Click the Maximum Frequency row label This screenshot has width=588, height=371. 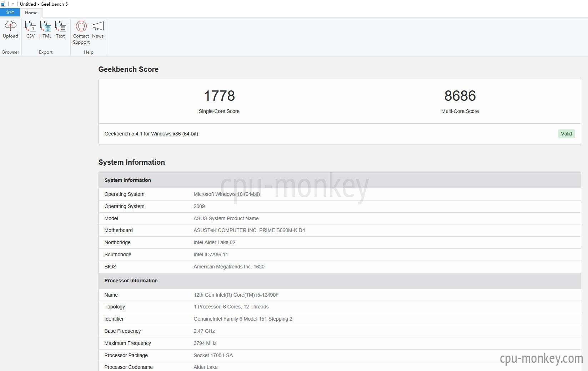tap(128, 343)
